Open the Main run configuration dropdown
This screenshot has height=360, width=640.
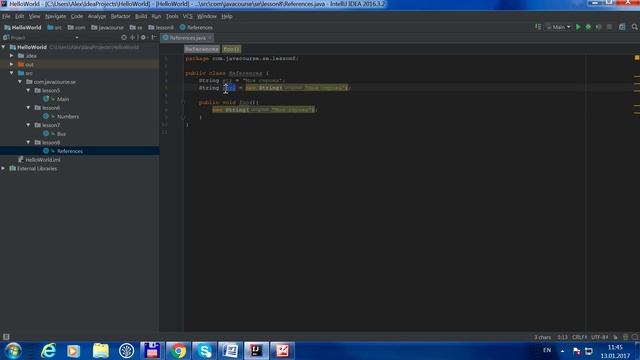point(559,27)
